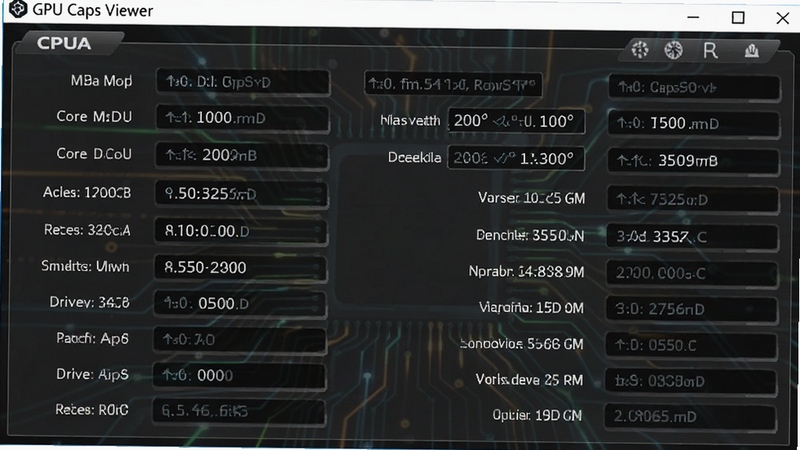Image resolution: width=800 pixels, height=450 pixels.
Task: Click the Paucfi: Ap6 value field
Action: (x=239, y=340)
